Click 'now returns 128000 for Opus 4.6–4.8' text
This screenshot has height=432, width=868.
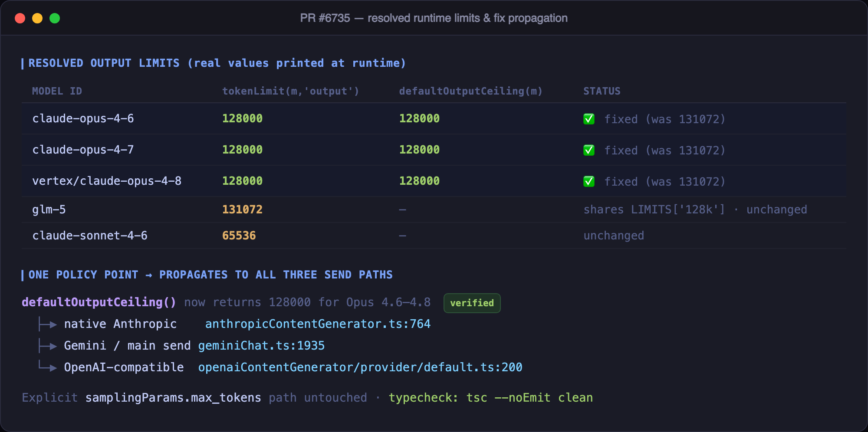point(307,302)
